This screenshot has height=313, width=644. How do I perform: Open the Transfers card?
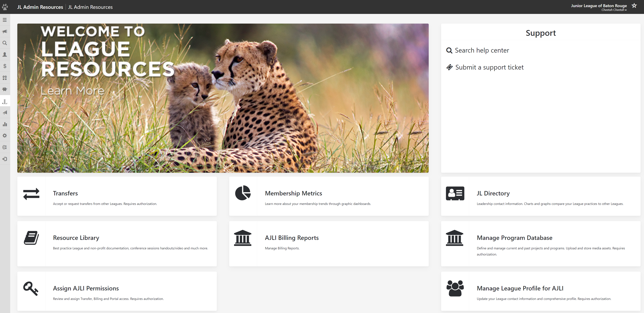point(65,193)
